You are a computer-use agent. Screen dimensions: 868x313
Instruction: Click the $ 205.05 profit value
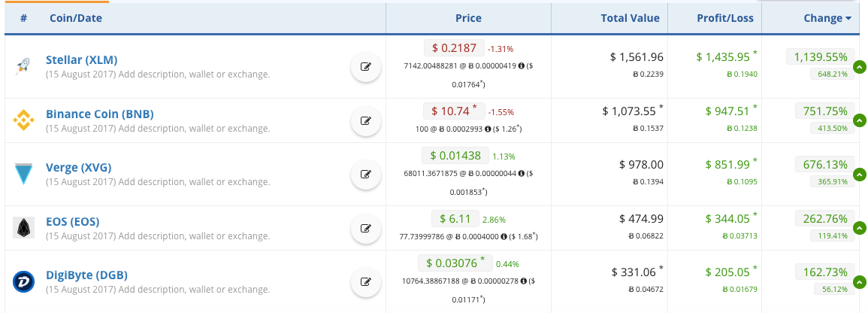click(731, 272)
